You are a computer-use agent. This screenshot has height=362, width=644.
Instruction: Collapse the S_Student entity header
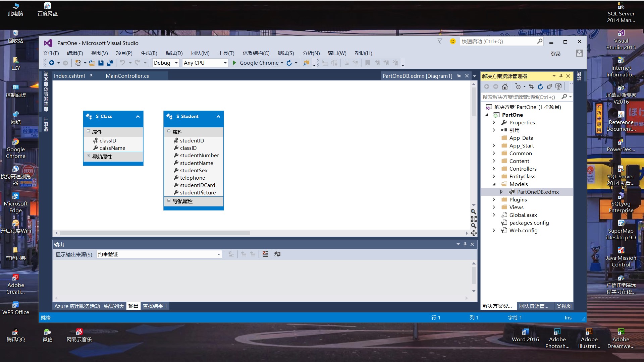[x=218, y=117]
